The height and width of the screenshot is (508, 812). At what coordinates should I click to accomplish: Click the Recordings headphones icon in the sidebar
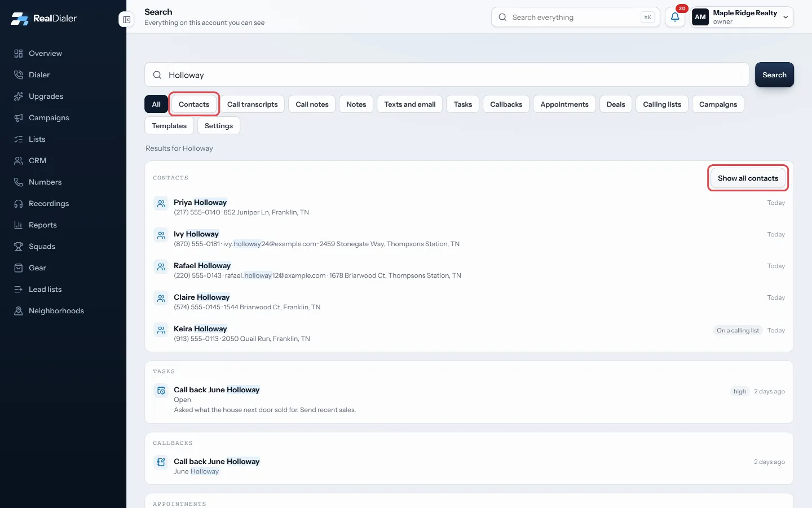coord(19,204)
